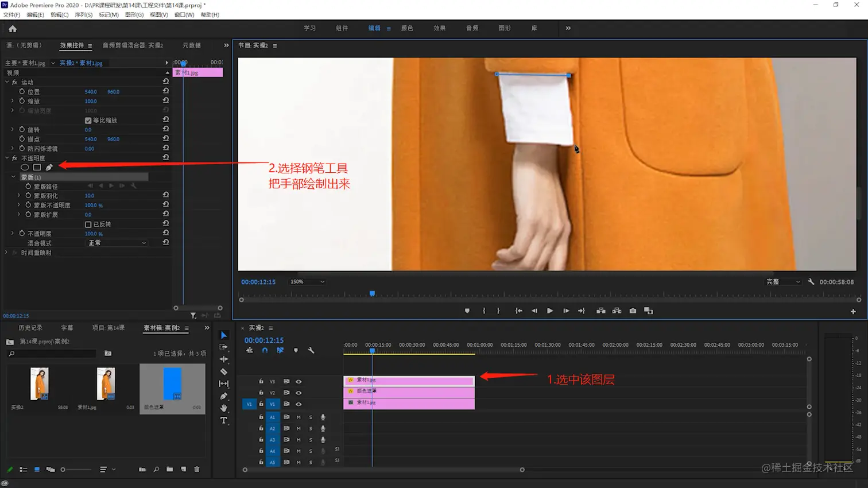Open the 150% zoom level dropdown
The height and width of the screenshot is (488, 868).
[307, 282]
